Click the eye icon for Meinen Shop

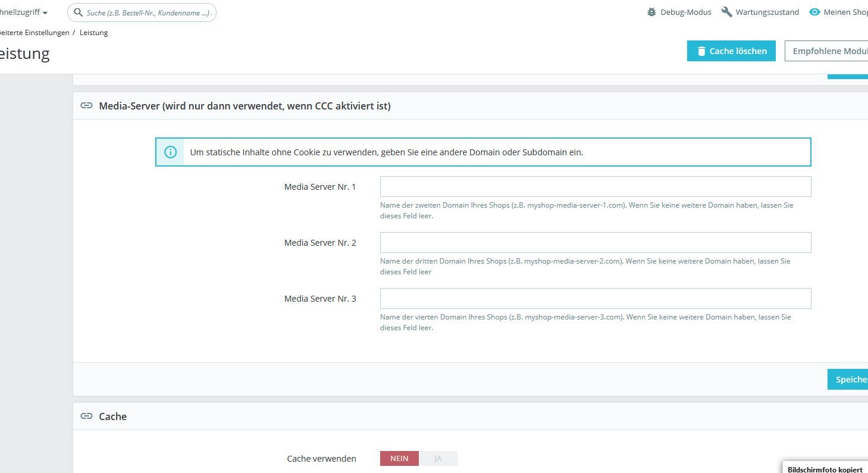[814, 12]
